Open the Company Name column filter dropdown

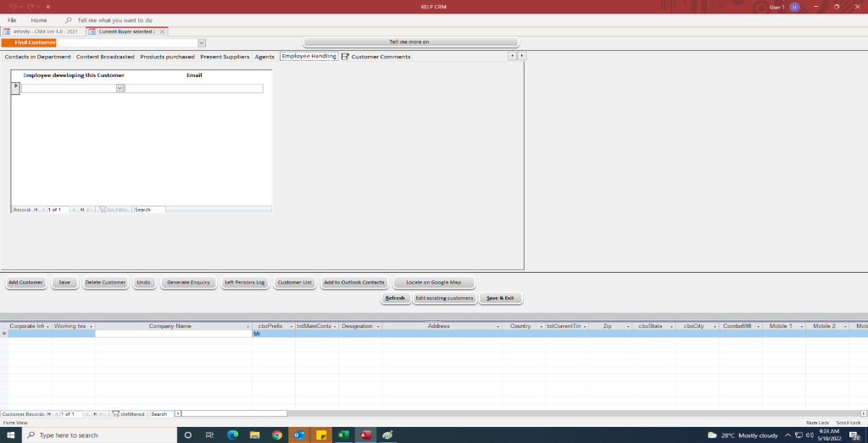point(248,326)
